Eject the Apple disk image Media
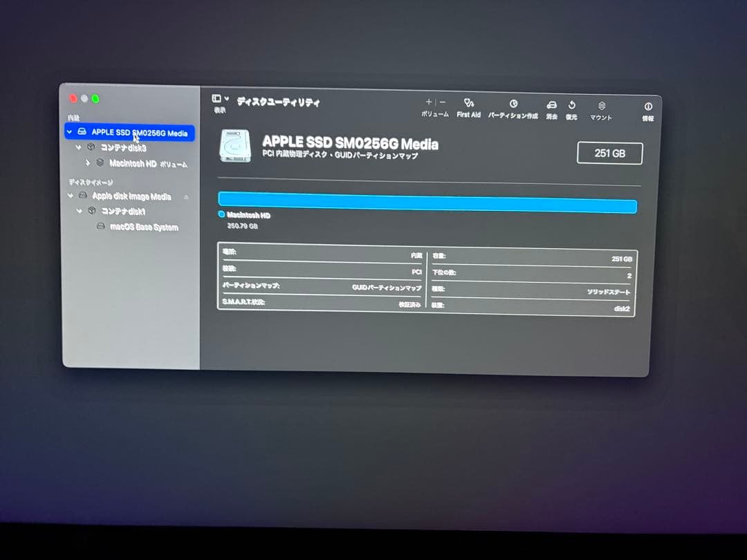 (185, 196)
